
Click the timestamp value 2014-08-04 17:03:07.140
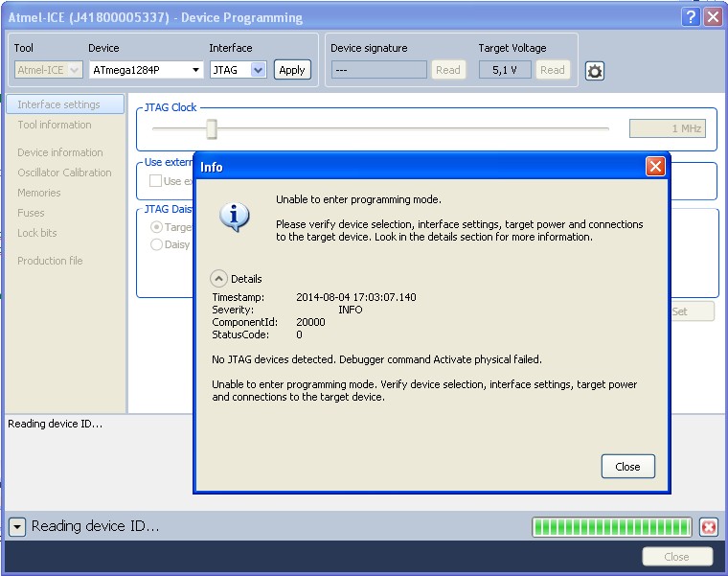point(356,297)
